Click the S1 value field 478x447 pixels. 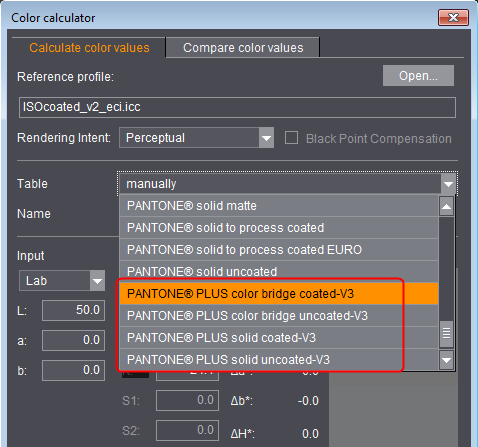pyautogui.click(x=187, y=400)
